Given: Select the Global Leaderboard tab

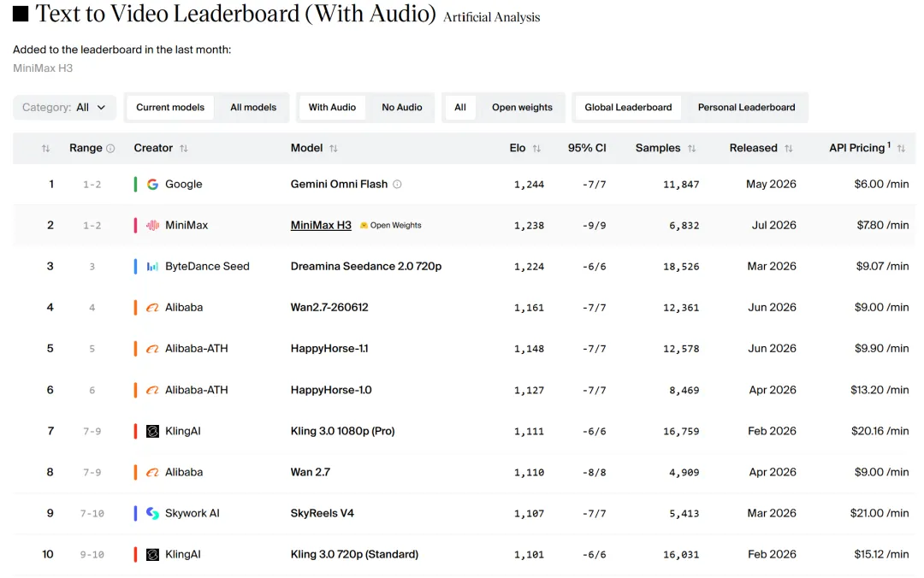Looking at the screenshot, I should (628, 107).
